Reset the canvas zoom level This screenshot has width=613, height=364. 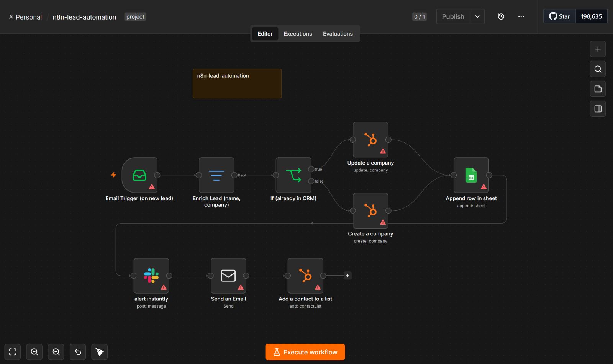78,352
